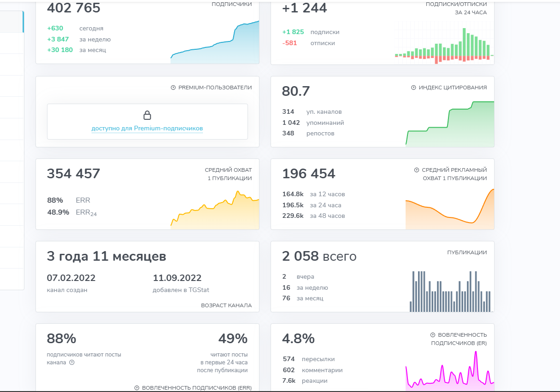Click the '348' reposts value
This screenshot has width=560, height=392.
coord(288,134)
